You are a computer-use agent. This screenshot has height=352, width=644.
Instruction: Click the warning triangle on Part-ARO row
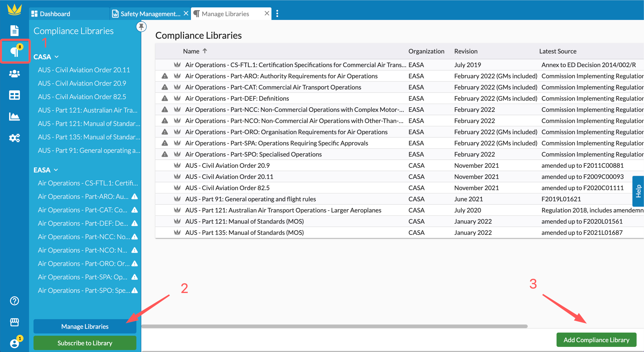click(x=165, y=76)
